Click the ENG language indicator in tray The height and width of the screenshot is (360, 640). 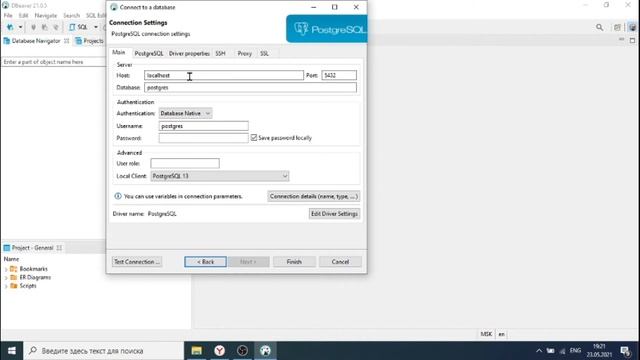coord(575,351)
